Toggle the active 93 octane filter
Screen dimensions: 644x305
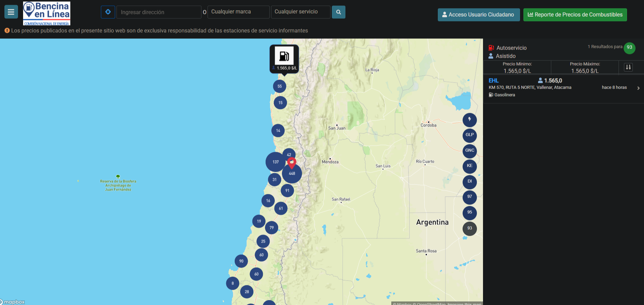470,228
